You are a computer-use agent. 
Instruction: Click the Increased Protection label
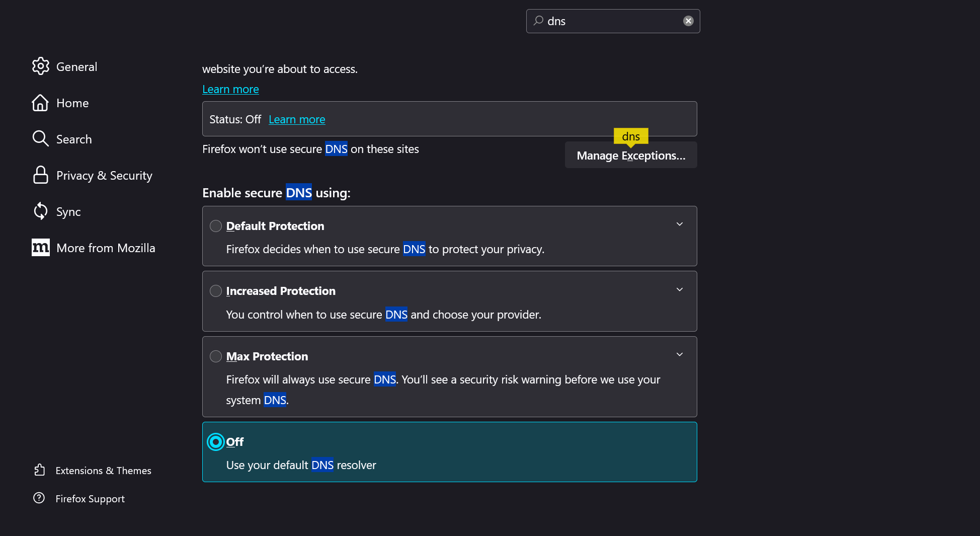281,291
